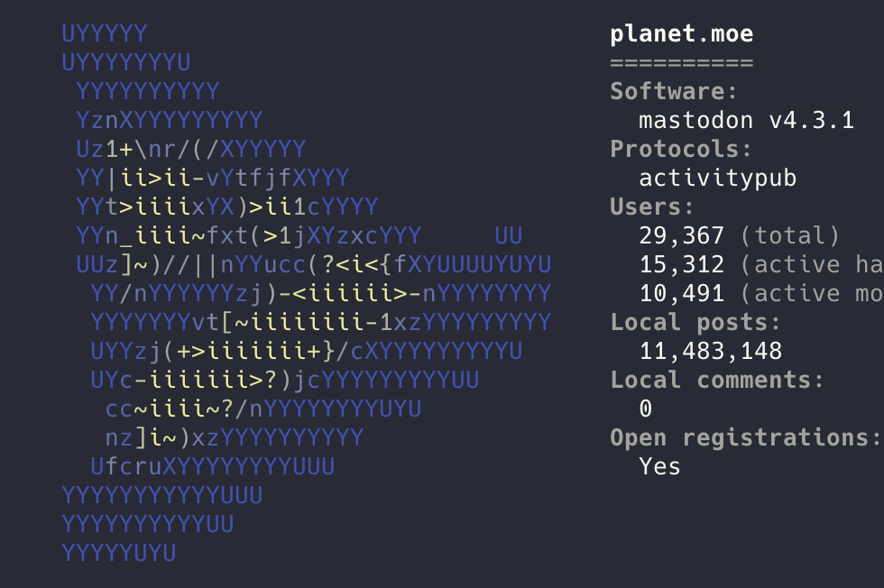This screenshot has width=884, height=588.
Task: Click the Open registrations: label
Action: (746, 438)
